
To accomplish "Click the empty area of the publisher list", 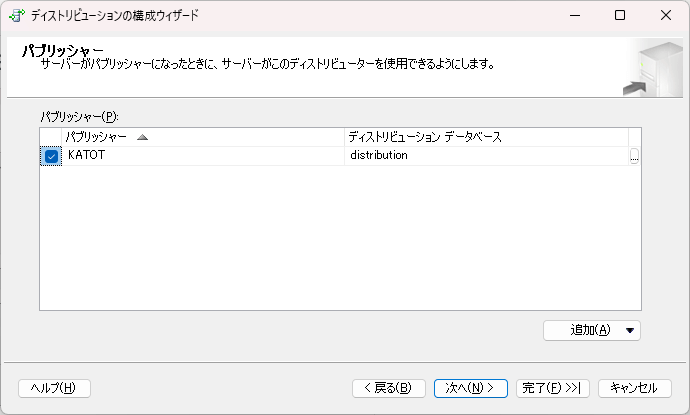I will tap(340, 240).
